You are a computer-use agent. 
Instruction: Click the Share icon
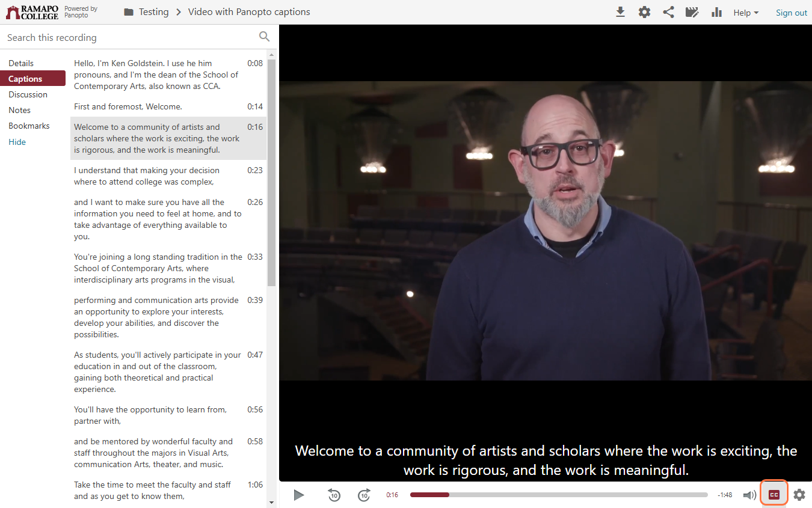tap(668, 12)
